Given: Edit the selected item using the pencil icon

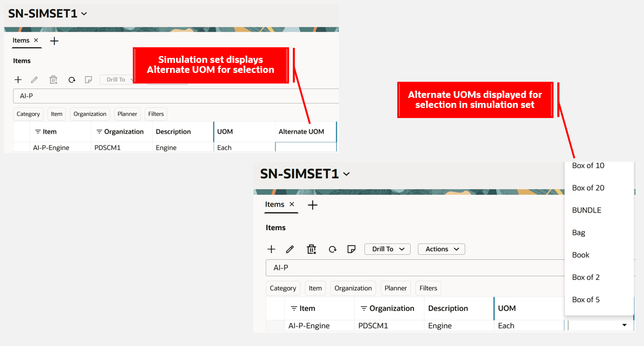Looking at the screenshot, I should pyautogui.click(x=289, y=249).
